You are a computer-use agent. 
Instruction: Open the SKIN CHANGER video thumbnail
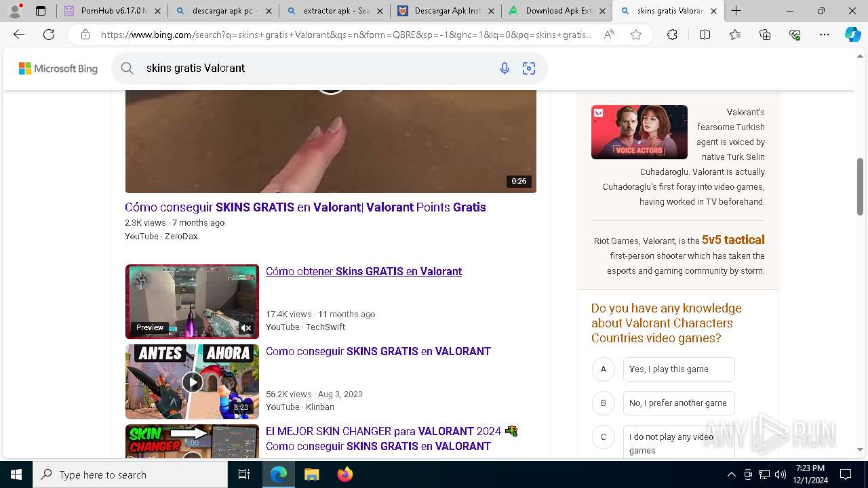192,441
